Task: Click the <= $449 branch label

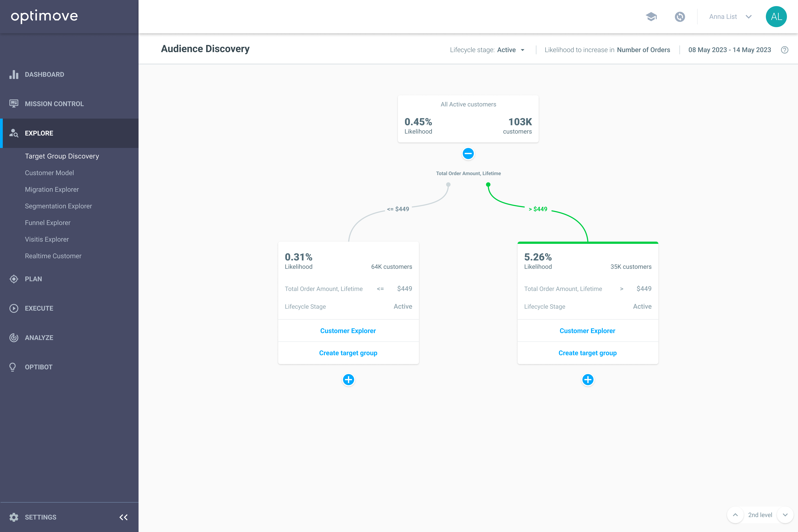Action: [x=398, y=209]
